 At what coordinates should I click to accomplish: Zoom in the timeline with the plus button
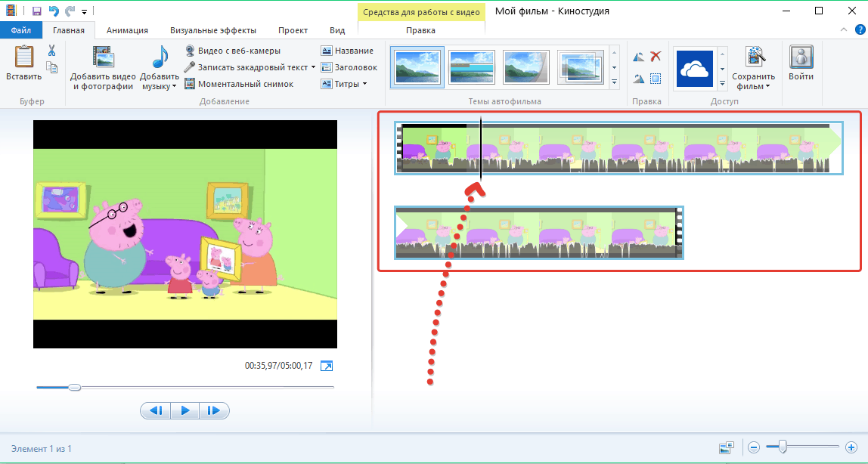(851, 447)
